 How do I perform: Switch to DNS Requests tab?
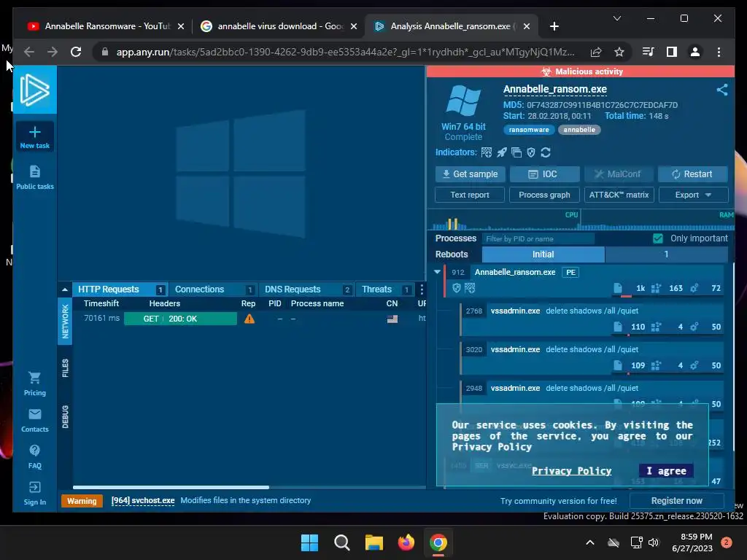click(x=307, y=289)
